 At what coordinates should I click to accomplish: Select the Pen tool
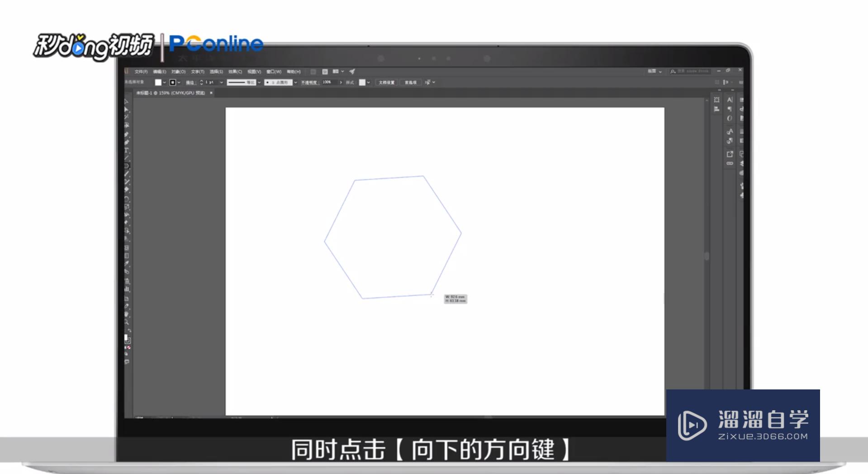coord(126,134)
